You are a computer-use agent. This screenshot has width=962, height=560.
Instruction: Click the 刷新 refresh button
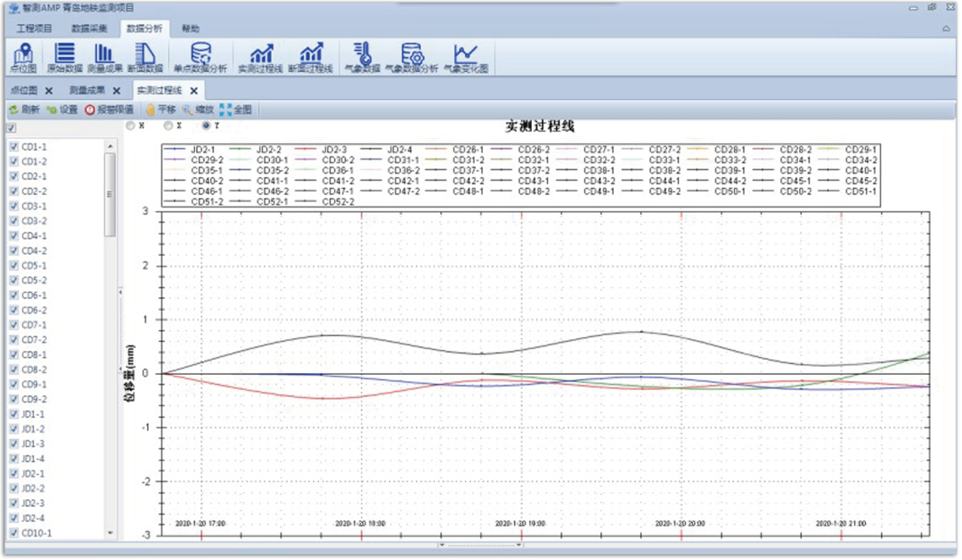point(24,110)
